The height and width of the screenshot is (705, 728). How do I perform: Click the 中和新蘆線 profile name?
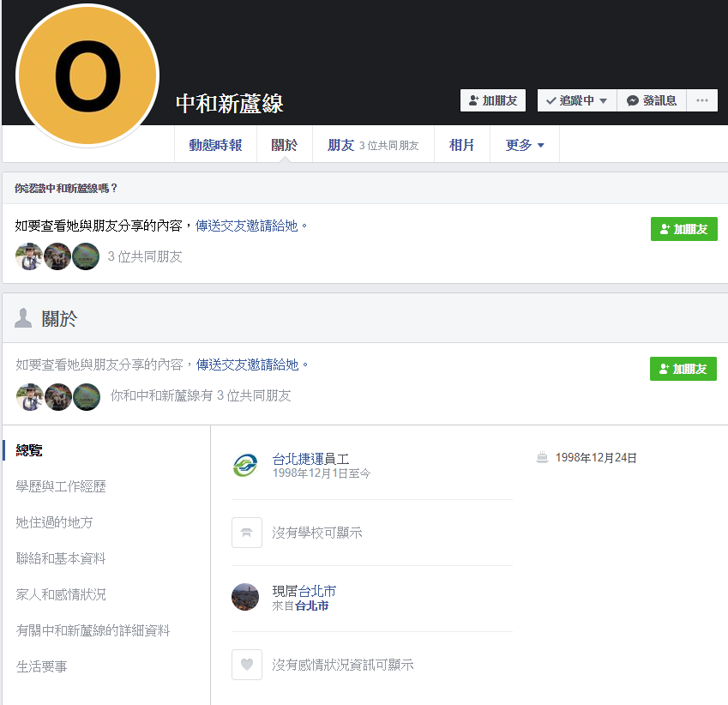point(229,103)
